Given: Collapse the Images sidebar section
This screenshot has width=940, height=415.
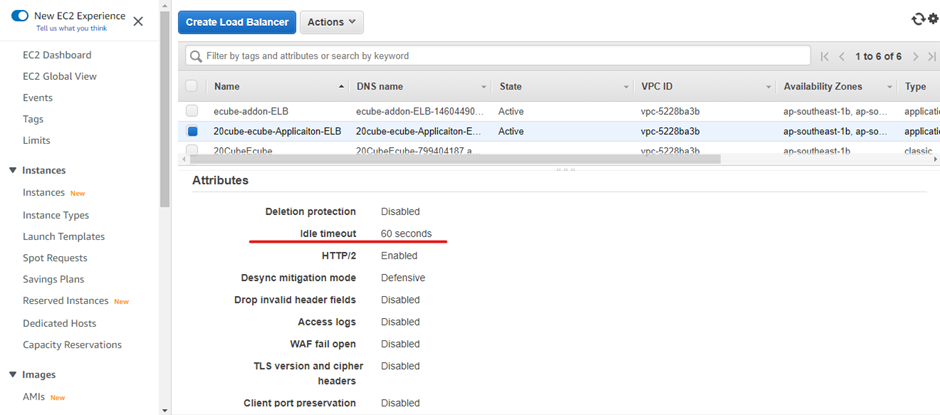Looking at the screenshot, I should 12,375.
